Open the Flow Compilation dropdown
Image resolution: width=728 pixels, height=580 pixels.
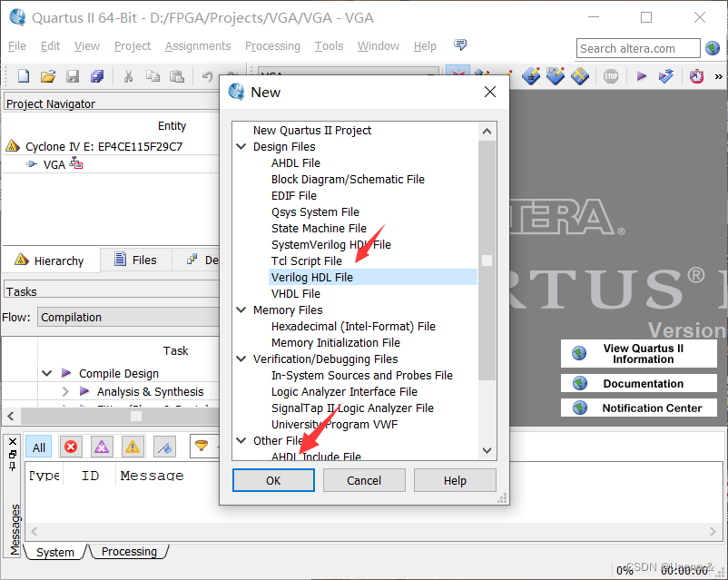coord(128,317)
